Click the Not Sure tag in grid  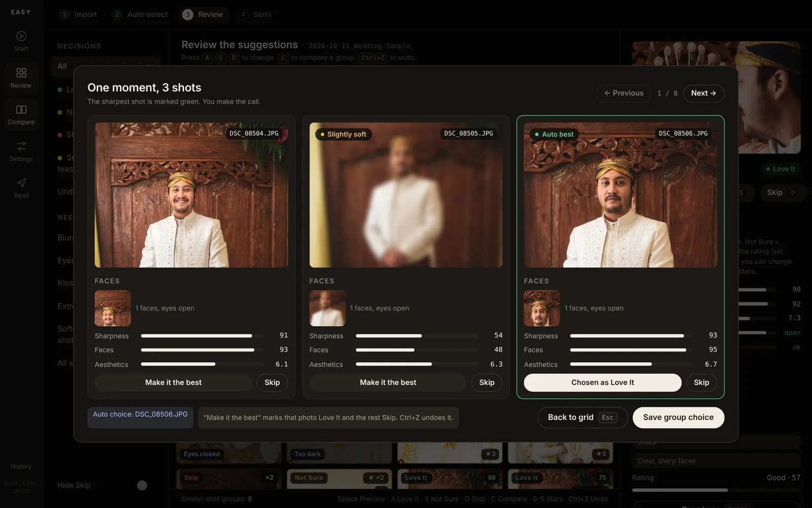tap(309, 478)
